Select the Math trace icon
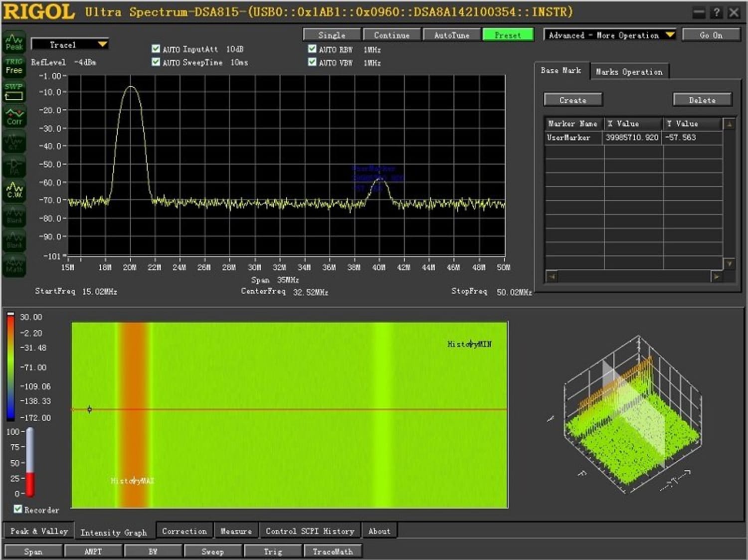This screenshot has height=560, width=748. click(x=13, y=266)
